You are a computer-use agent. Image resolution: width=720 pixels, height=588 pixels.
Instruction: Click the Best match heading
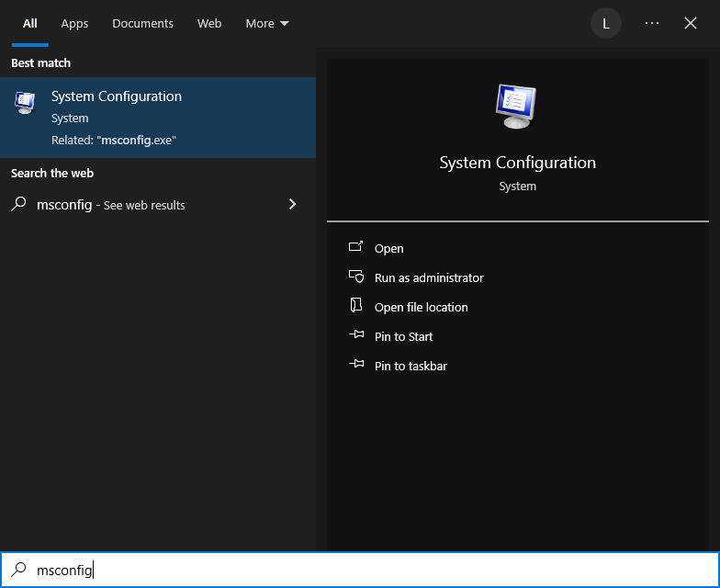pos(40,62)
